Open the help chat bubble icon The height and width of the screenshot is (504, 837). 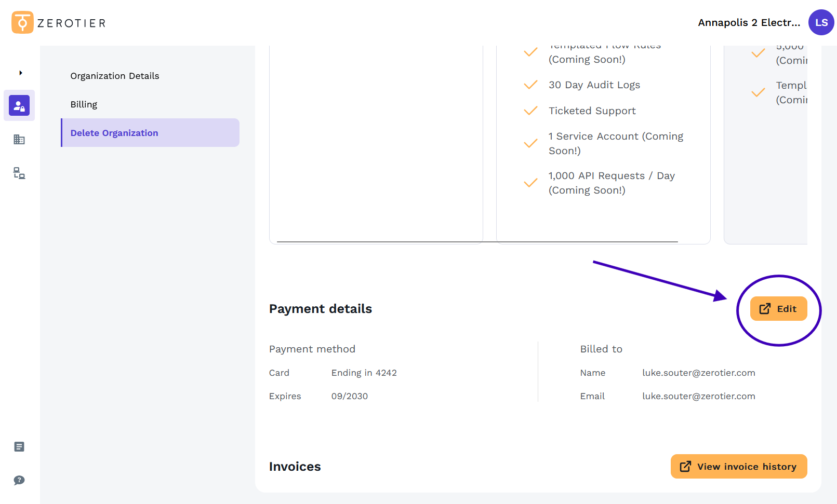[x=19, y=481]
